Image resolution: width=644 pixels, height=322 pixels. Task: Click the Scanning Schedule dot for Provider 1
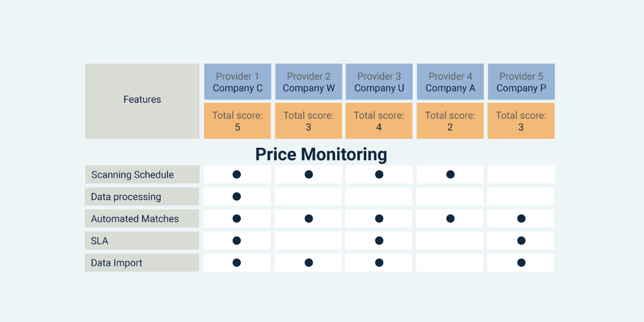(237, 174)
